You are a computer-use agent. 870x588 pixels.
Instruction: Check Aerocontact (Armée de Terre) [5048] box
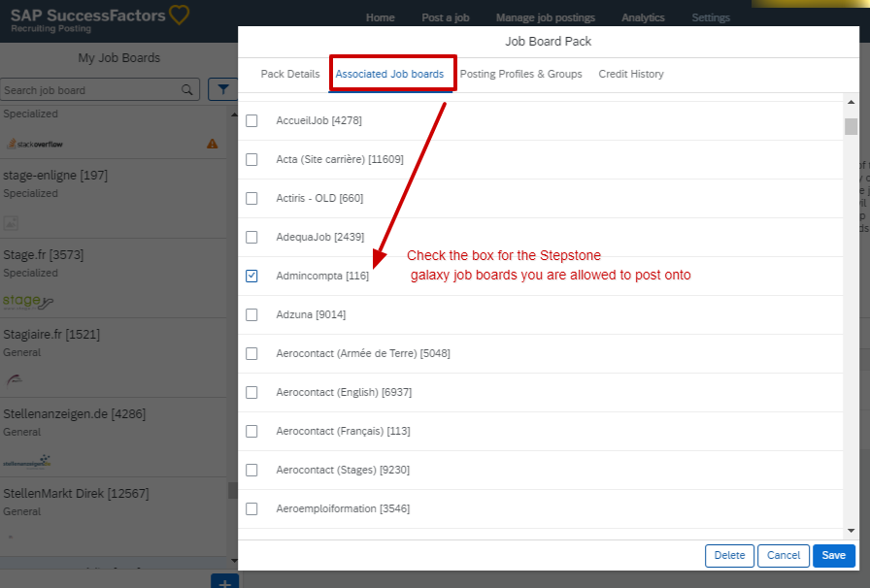[251, 354]
